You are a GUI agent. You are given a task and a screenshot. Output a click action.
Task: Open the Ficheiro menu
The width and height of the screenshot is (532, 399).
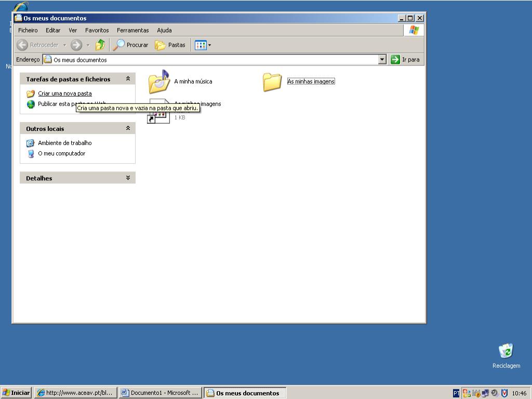[28, 30]
